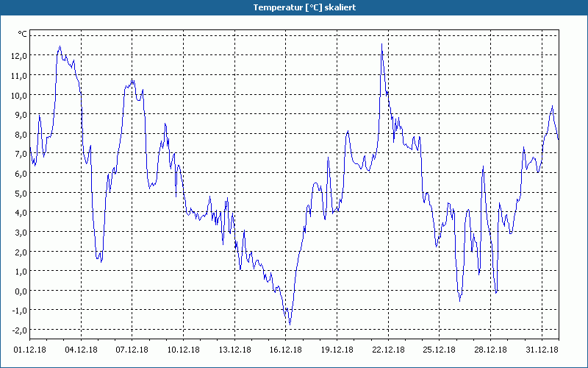Click the 13.12.18 date label
This screenshot has width=588, height=368.
pos(234,350)
